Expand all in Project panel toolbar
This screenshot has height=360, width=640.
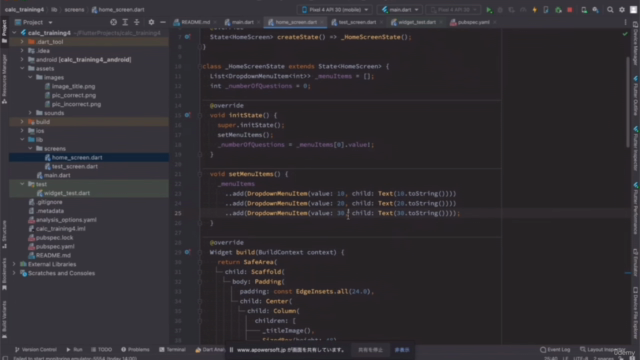click(x=125, y=22)
